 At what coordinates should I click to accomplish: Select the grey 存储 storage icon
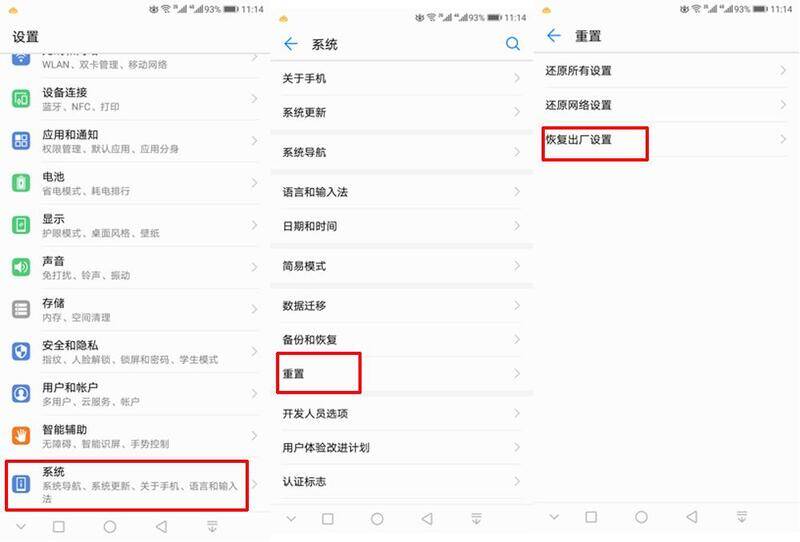[21, 309]
